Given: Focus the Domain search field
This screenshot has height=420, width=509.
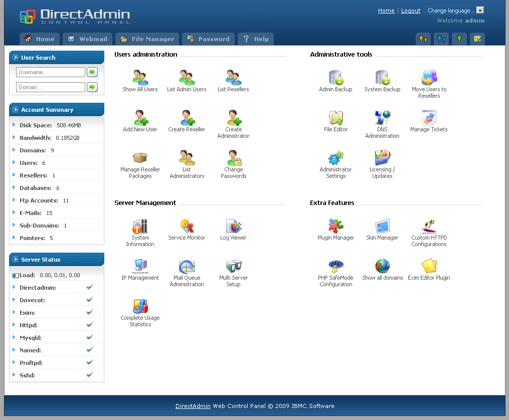Looking at the screenshot, I should point(50,87).
